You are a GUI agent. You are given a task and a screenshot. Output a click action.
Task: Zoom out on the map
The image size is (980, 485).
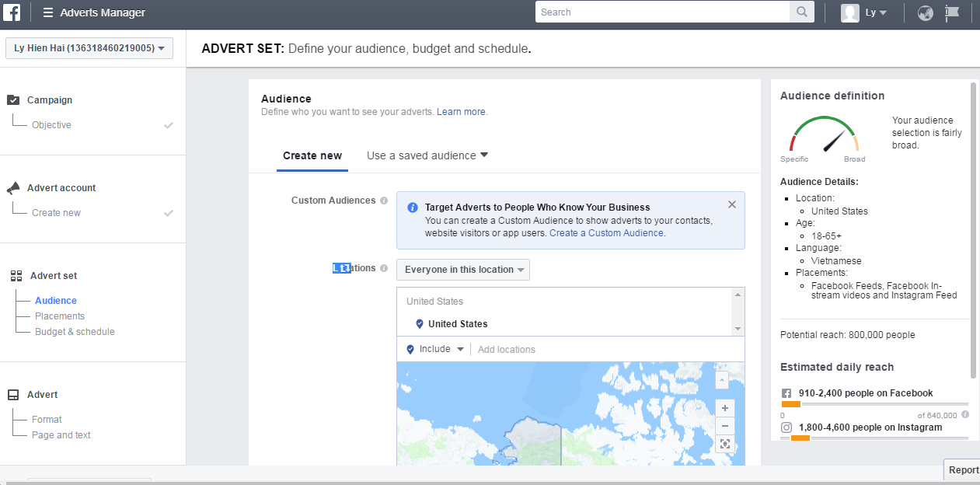tap(725, 426)
